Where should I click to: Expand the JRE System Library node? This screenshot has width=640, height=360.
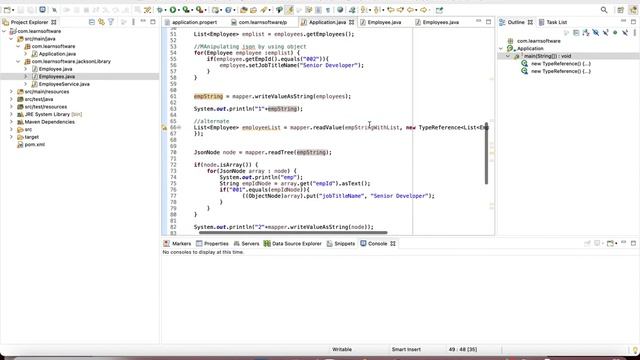click(11, 114)
